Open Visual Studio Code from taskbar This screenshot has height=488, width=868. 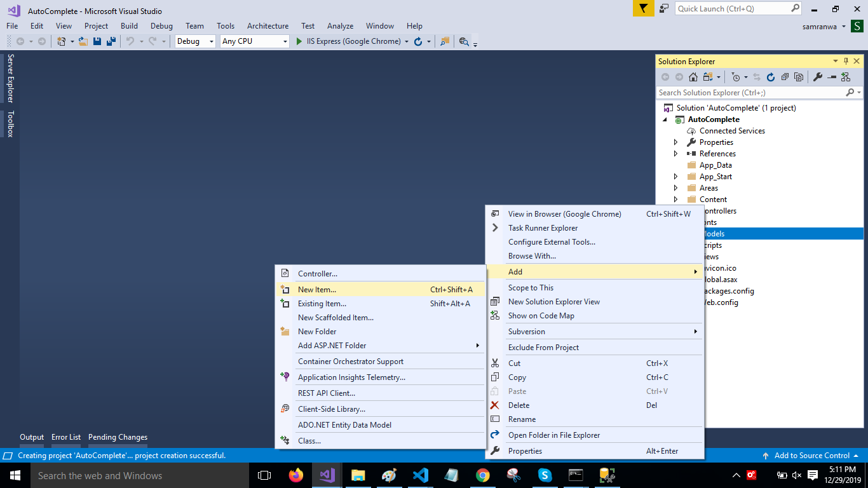tap(421, 475)
